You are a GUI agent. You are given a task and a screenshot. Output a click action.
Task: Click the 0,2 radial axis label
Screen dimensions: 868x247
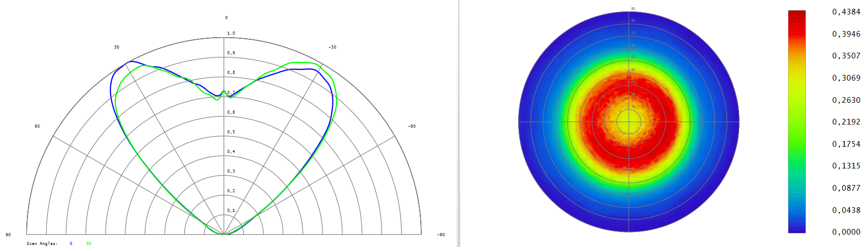pyautogui.click(x=231, y=191)
